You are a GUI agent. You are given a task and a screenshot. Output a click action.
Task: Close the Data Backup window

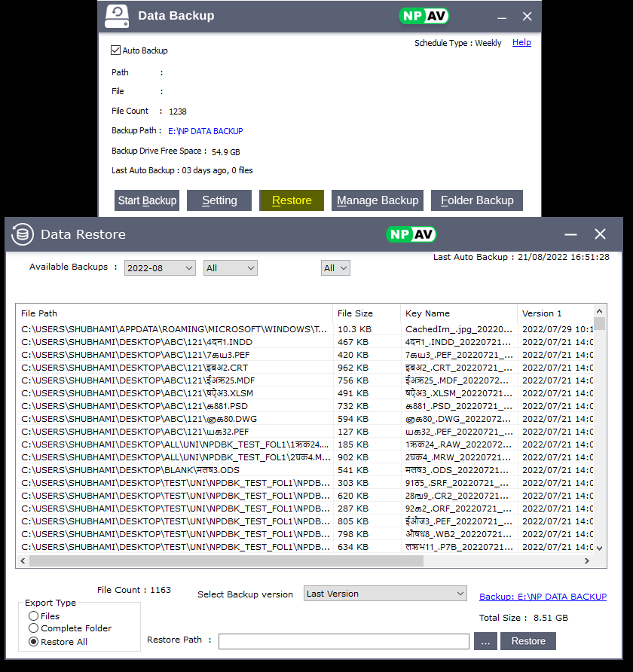[x=527, y=16]
